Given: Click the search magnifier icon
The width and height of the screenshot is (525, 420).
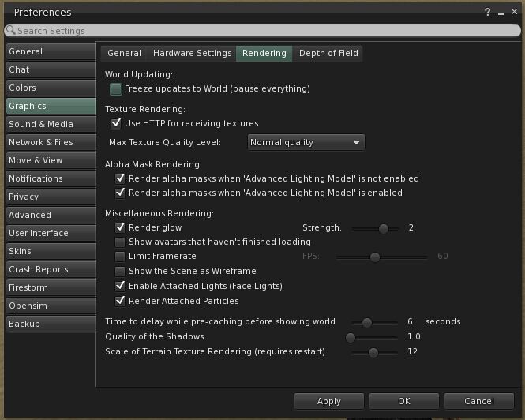Looking at the screenshot, I should coord(10,30).
